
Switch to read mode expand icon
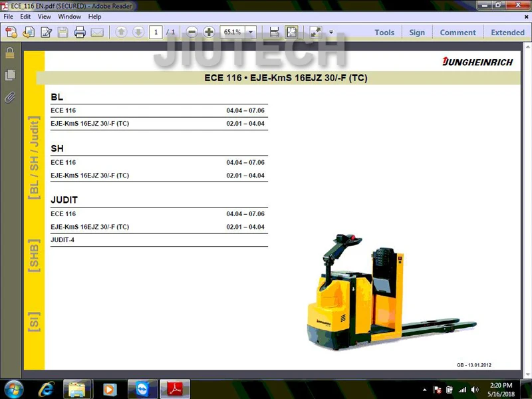point(315,32)
